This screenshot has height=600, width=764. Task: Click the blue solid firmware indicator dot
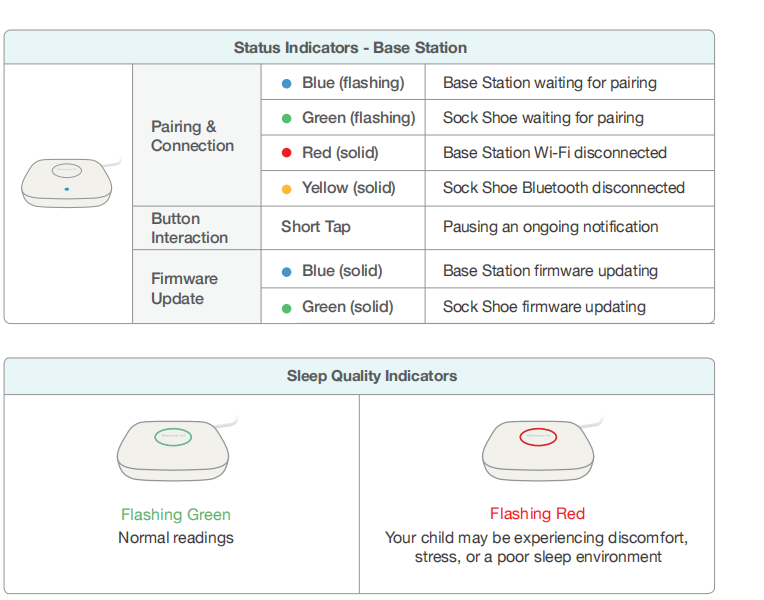[x=286, y=271]
